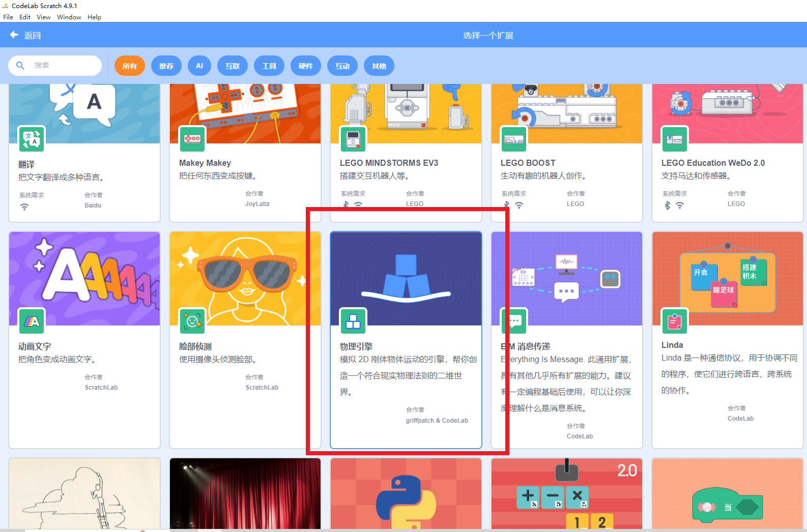Click the Baidu collaborator label

[x=93, y=205]
